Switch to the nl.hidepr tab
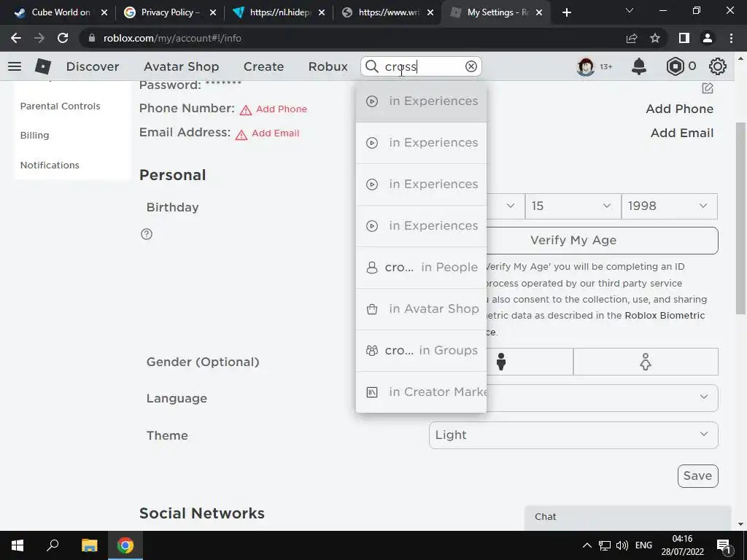 click(x=279, y=12)
